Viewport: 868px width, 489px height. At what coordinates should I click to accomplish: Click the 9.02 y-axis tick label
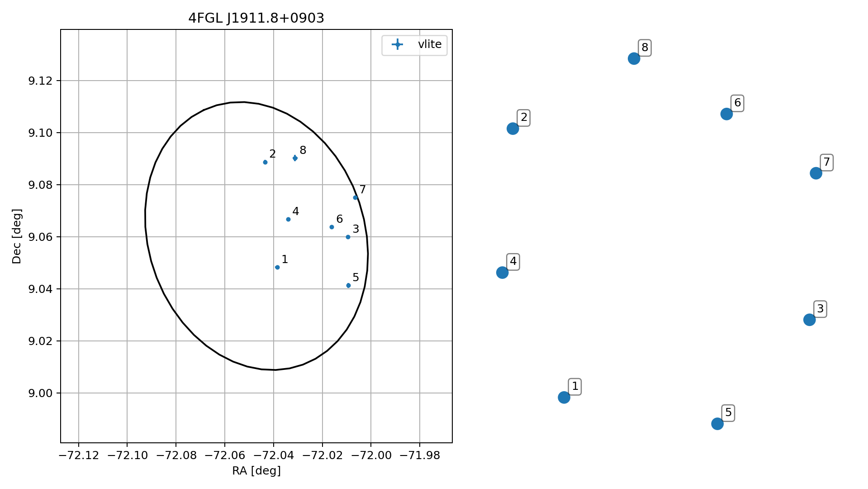(x=41, y=341)
